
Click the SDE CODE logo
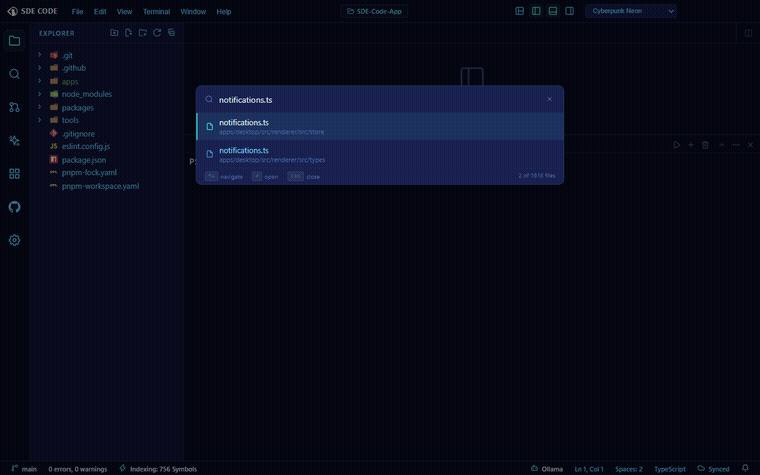click(x=33, y=11)
